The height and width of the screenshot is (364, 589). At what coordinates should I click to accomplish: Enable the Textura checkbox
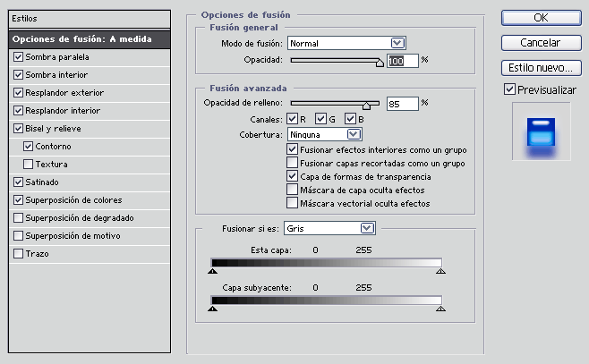coord(28,164)
